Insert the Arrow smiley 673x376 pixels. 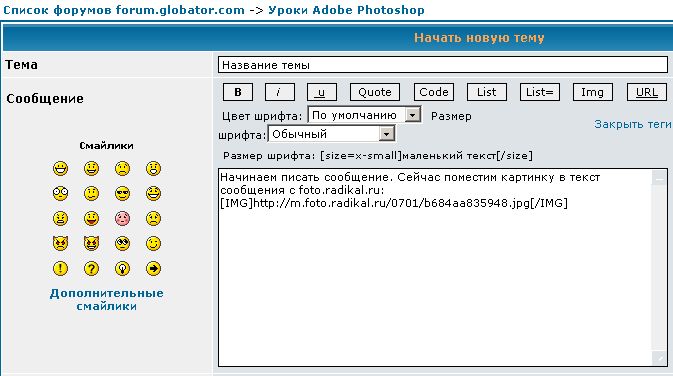153,269
